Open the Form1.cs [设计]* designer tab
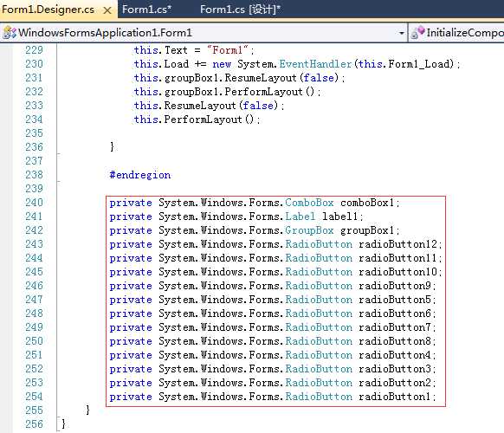The height and width of the screenshot is (433, 504). [240, 10]
